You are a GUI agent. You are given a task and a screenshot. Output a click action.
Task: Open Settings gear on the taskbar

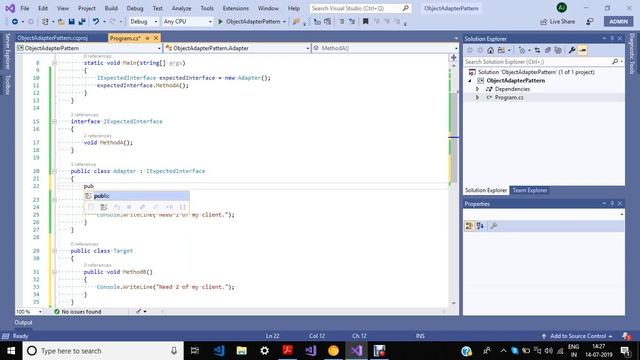coord(264,351)
